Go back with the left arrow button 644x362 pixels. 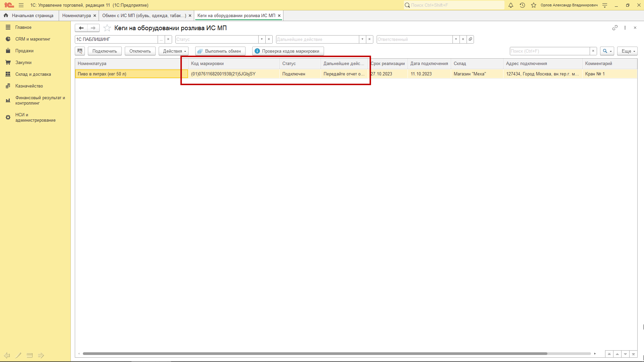point(81,28)
